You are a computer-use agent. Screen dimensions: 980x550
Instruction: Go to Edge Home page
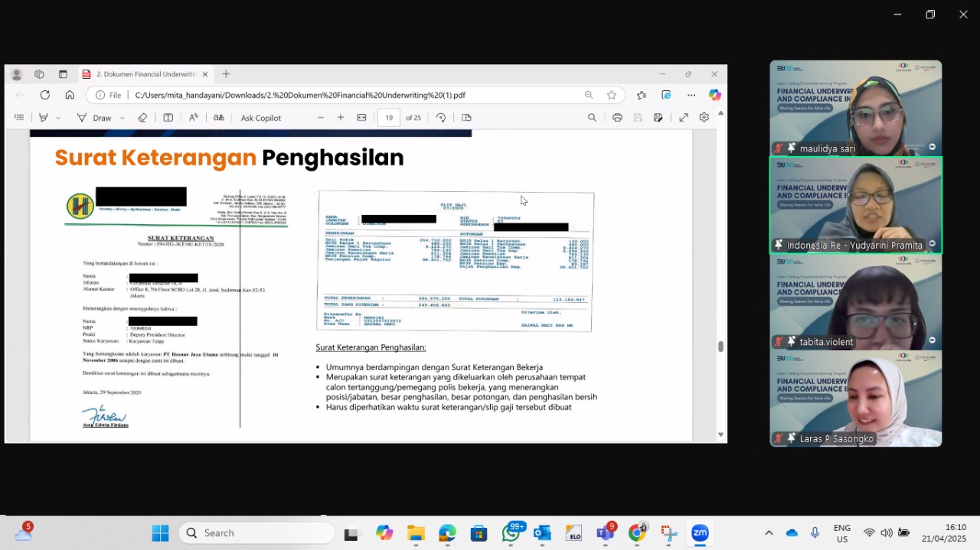(70, 95)
